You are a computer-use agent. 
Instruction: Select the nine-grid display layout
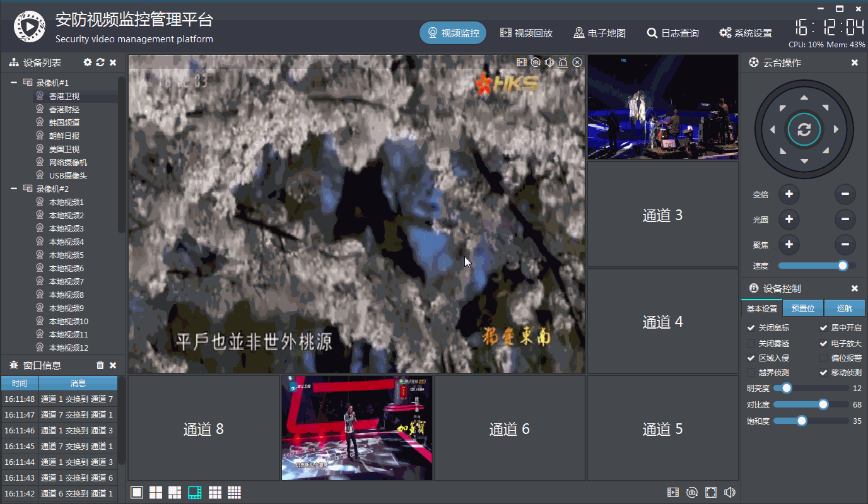tap(214, 492)
